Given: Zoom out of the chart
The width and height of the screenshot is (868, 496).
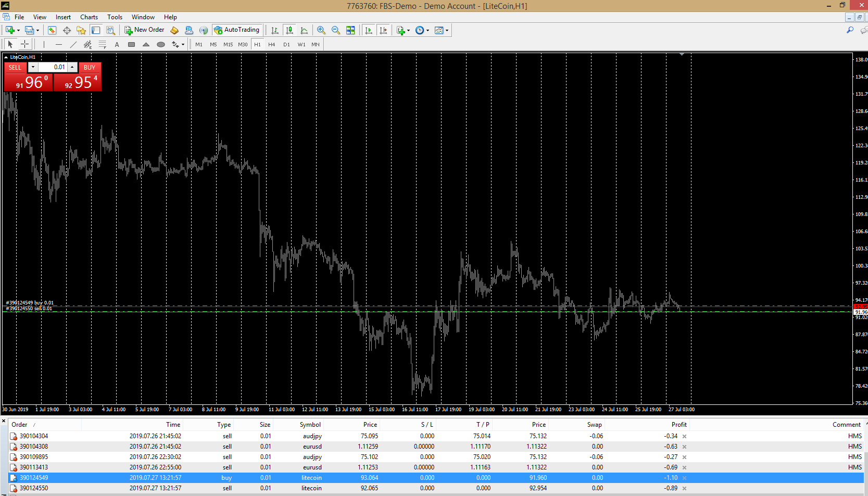Looking at the screenshot, I should [335, 30].
